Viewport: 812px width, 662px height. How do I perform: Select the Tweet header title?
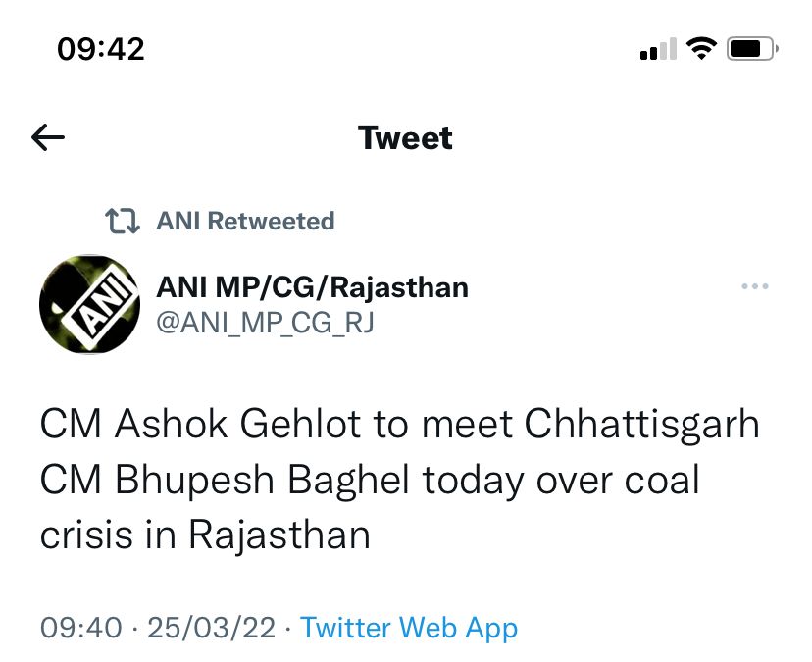tap(405, 137)
